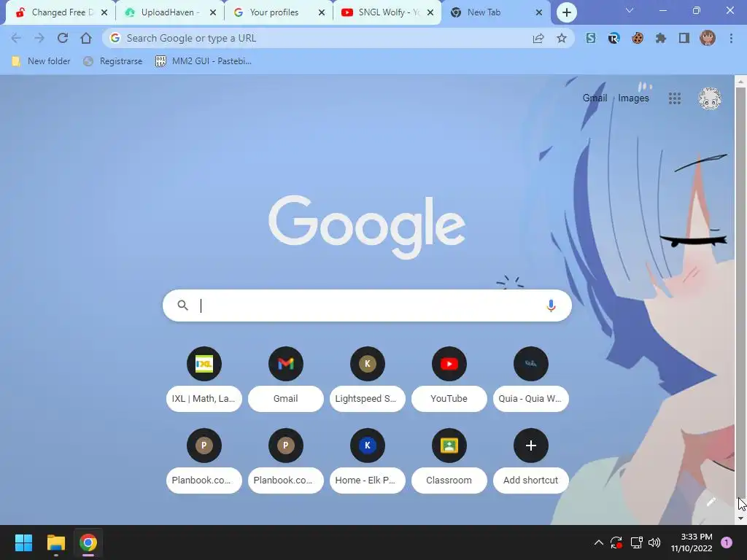
Task: Open the home page button
Action: click(x=86, y=38)
